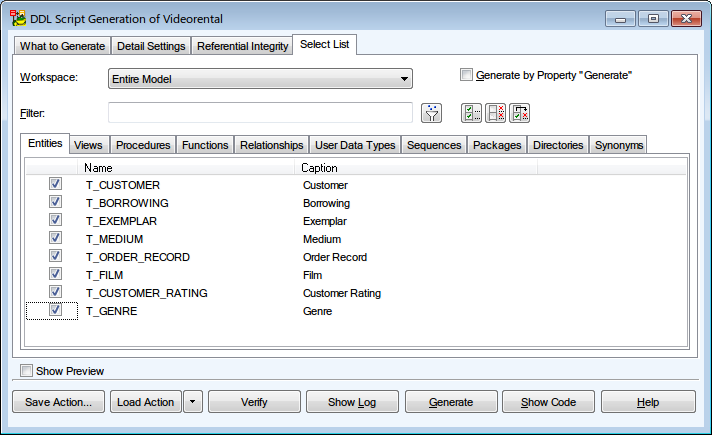This screenshot has height=435, width=712.
Task: Click the Order Record caption cell
Action: 335,257
